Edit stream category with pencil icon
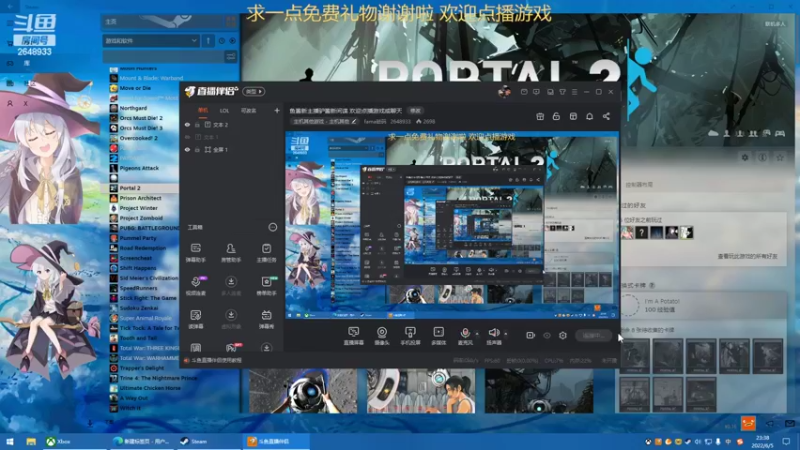The width and height of the screenshot is (800, 450). click(x=354, y=121)
